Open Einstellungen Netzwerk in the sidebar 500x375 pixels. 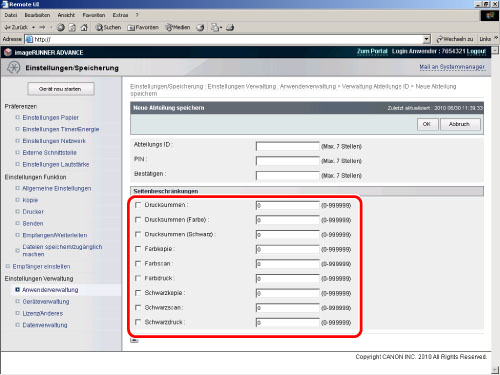pyautogui.click(x=54, y=141)
